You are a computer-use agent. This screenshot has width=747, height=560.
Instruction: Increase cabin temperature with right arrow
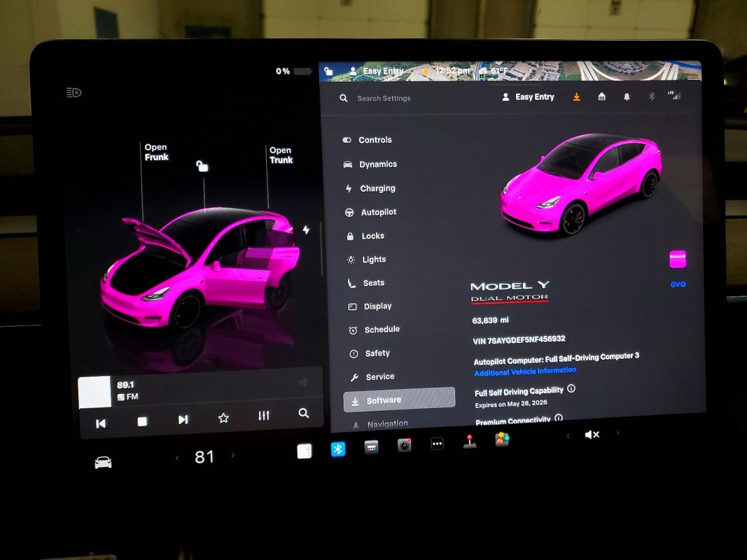tap(233, 455)
